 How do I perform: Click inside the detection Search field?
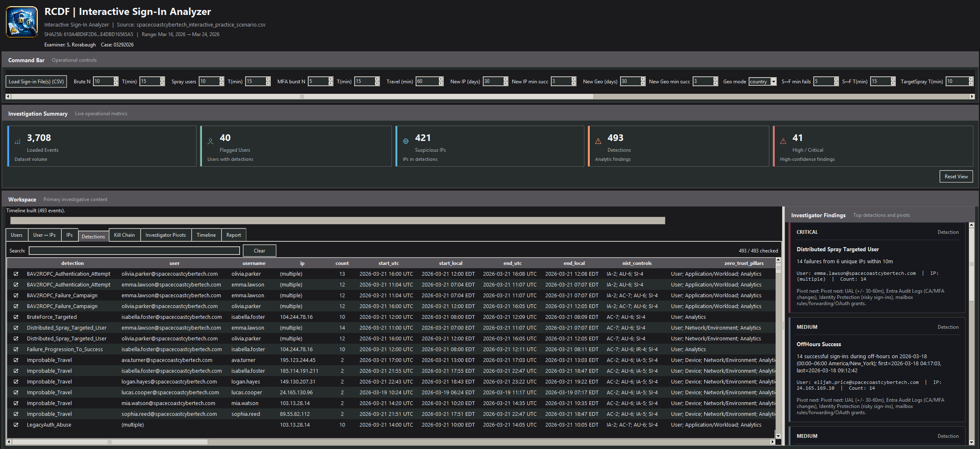(x=134, y=250)
